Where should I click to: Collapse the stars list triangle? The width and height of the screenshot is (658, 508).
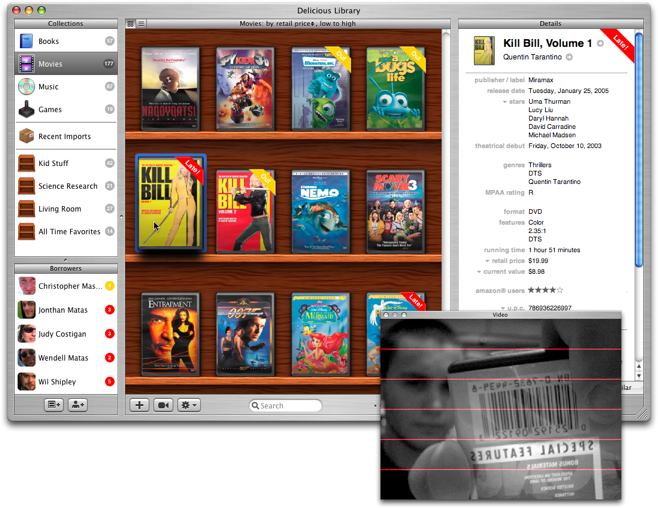[505, 102]
